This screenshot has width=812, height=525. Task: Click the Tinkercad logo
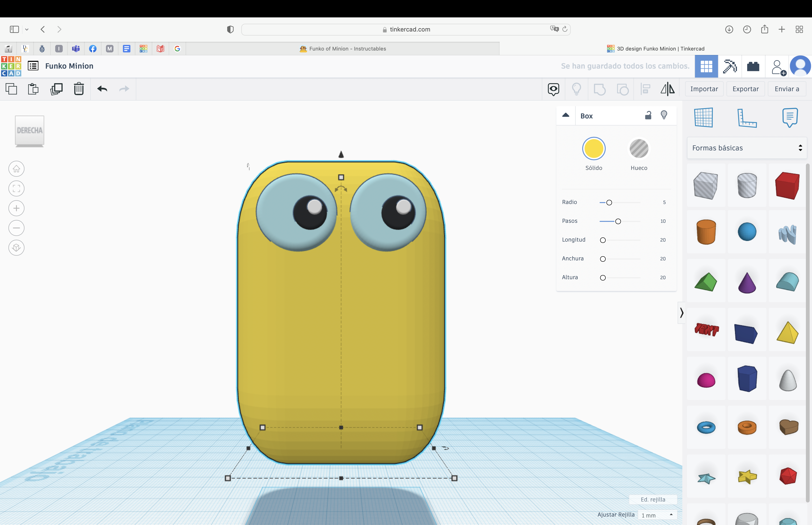[11, 66]
